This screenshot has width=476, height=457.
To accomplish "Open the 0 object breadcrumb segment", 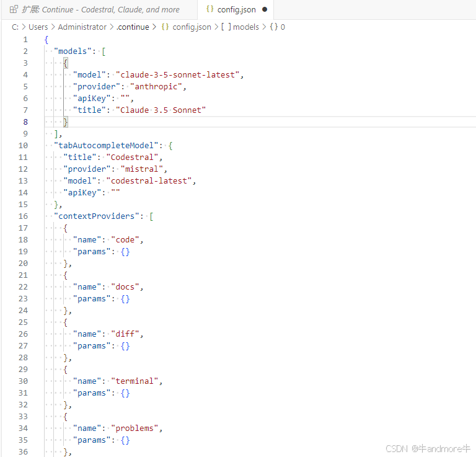I will click(x=283, y=27).
